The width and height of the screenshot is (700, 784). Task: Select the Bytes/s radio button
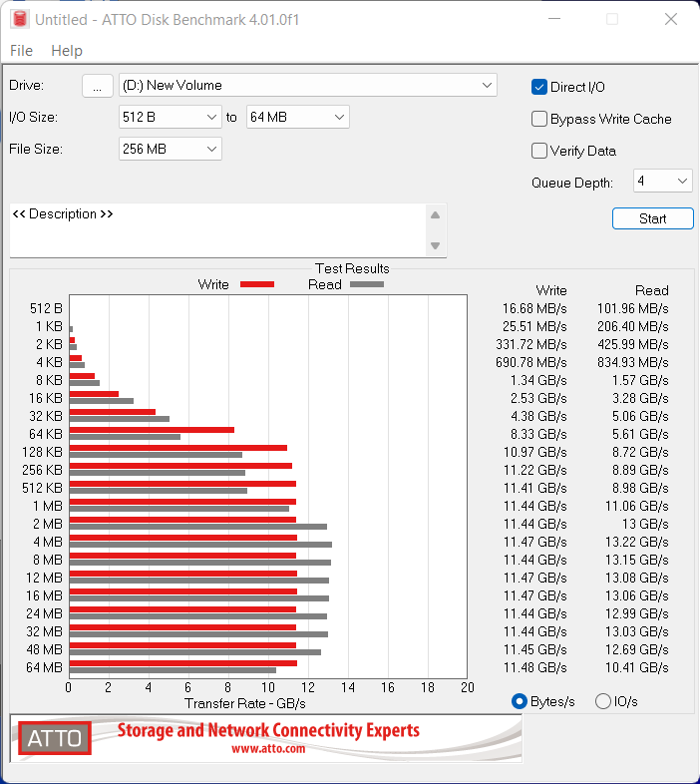point(519,701)
